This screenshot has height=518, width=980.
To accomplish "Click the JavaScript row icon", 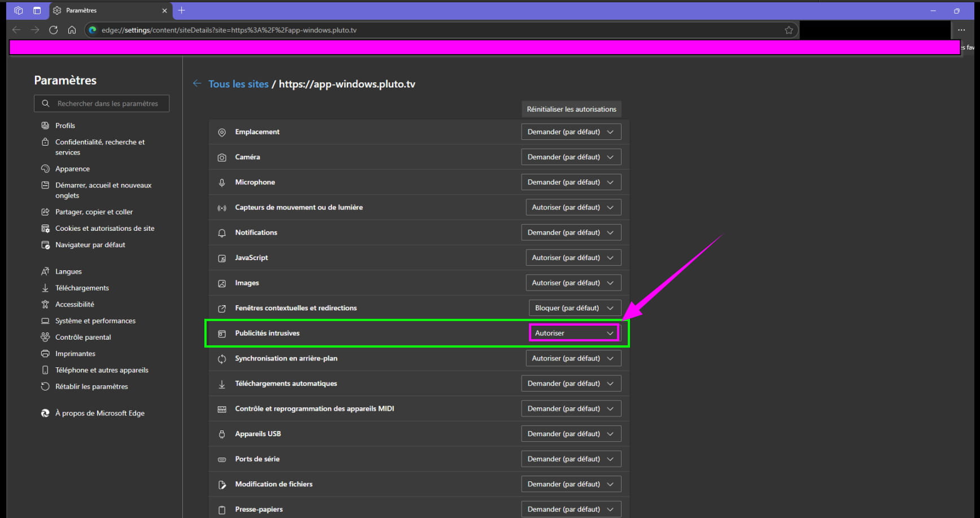I will click(222, 258).
